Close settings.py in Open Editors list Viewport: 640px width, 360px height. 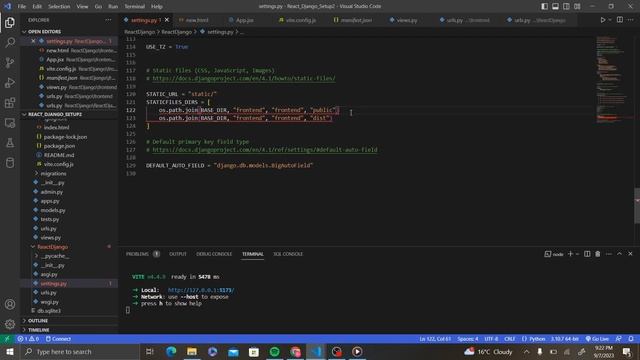coord(33,41)
